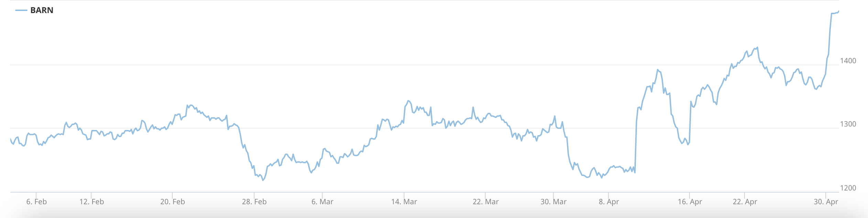The height and width of the screenshot is (218, 868).
Task: Click the 22. Mar date label
Action: [486, 202]
